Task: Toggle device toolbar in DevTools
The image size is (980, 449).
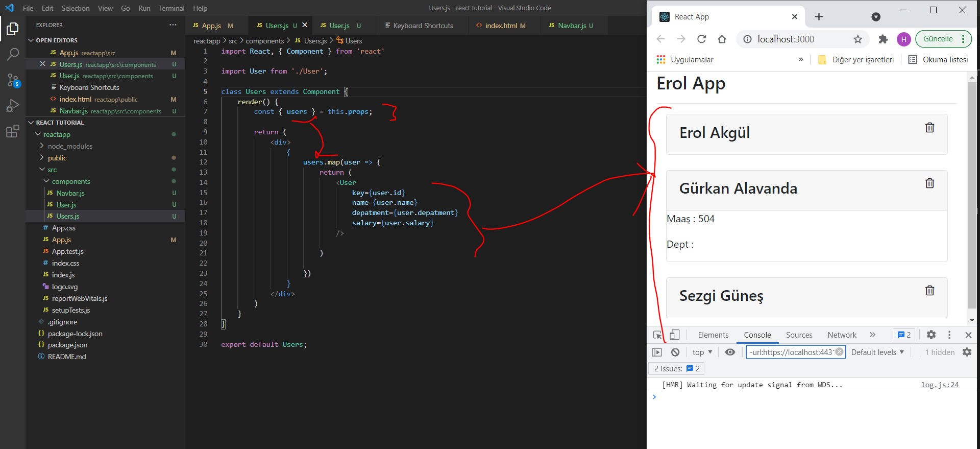Action: tap(674, 335)
